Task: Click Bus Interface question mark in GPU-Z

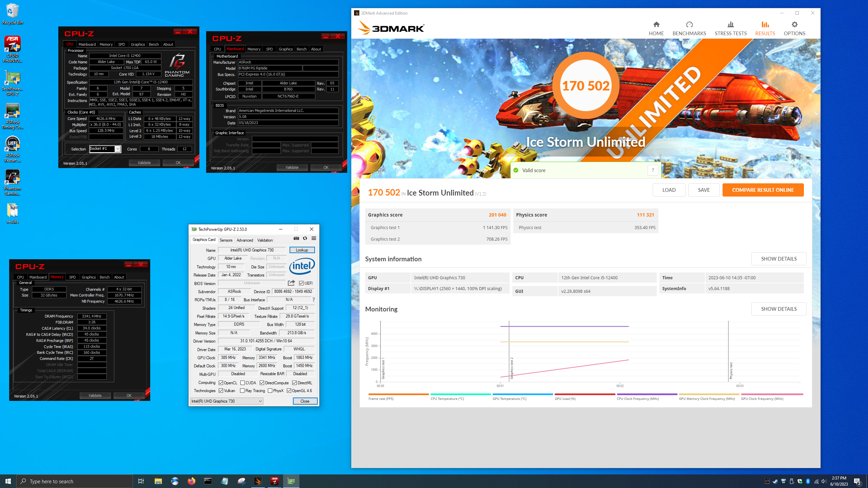Action: (313, 300)
